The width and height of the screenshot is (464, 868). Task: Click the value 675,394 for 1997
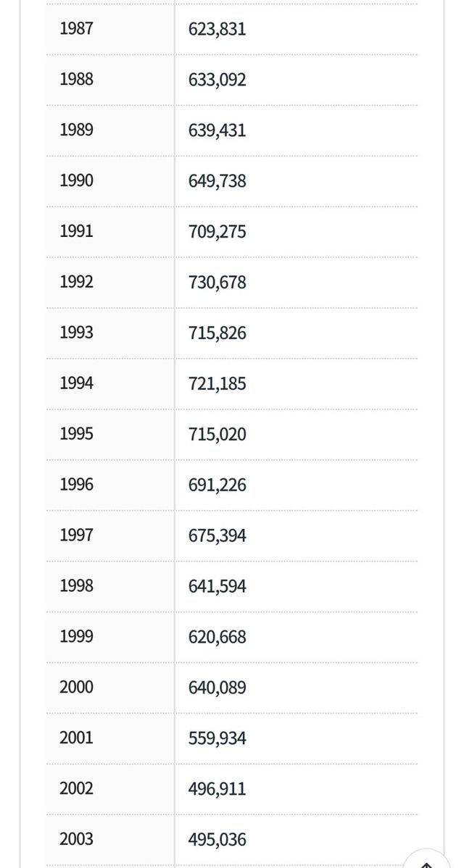tap(217, 536)
